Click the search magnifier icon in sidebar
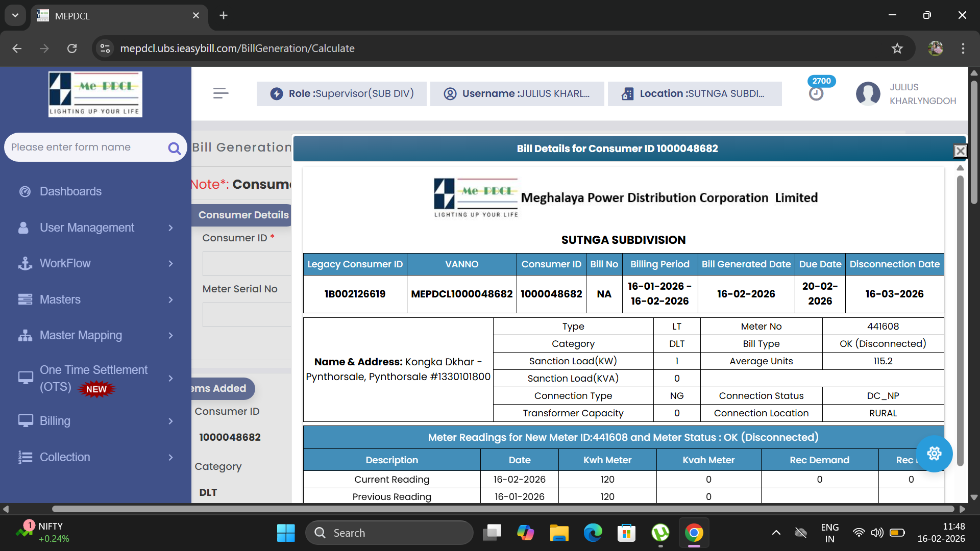Viewport: 980px width, 551px height. click(174, 148)
